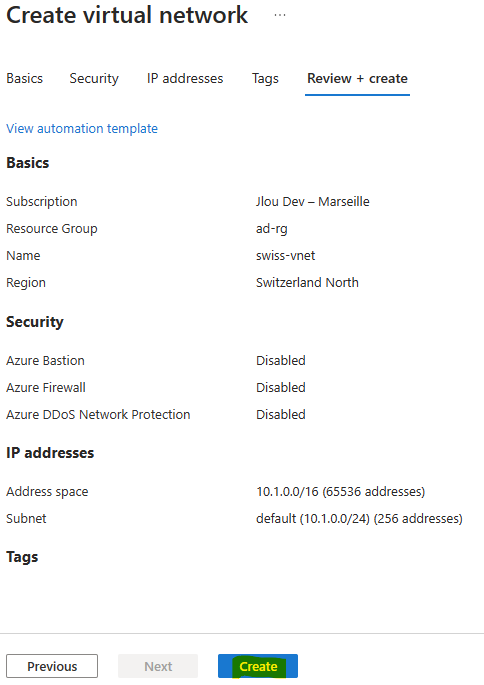The width and height of the screenshot is (484, 685).
Task: Open the IP addresses tab
Action: pos(185,79)
